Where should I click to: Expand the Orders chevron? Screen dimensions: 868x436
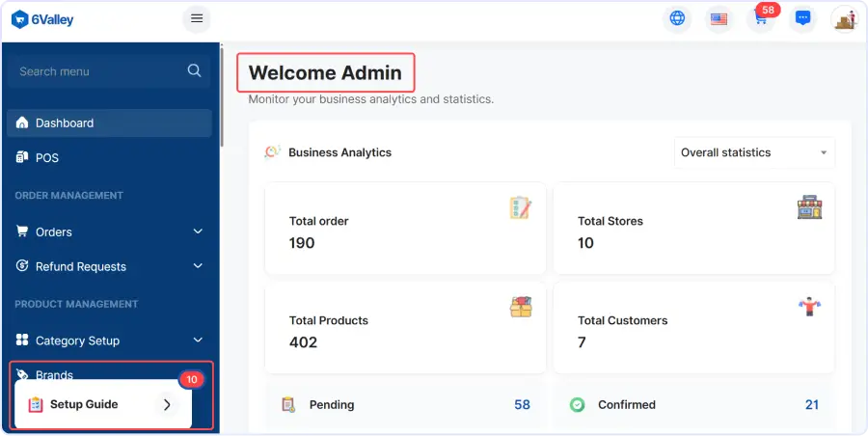[x=198, y=231]
